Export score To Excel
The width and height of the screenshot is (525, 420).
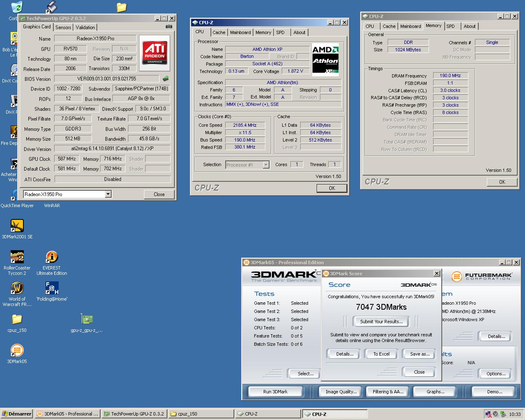pos(381,354)
